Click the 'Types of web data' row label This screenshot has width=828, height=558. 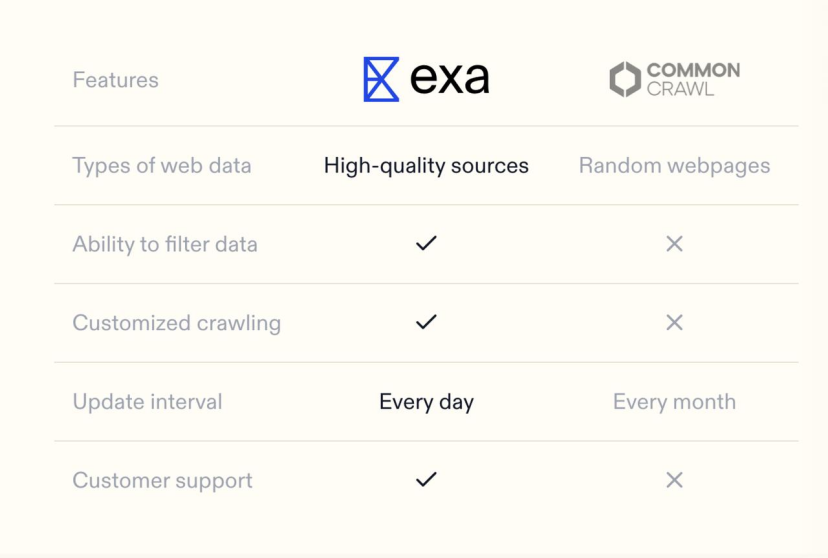162,166
